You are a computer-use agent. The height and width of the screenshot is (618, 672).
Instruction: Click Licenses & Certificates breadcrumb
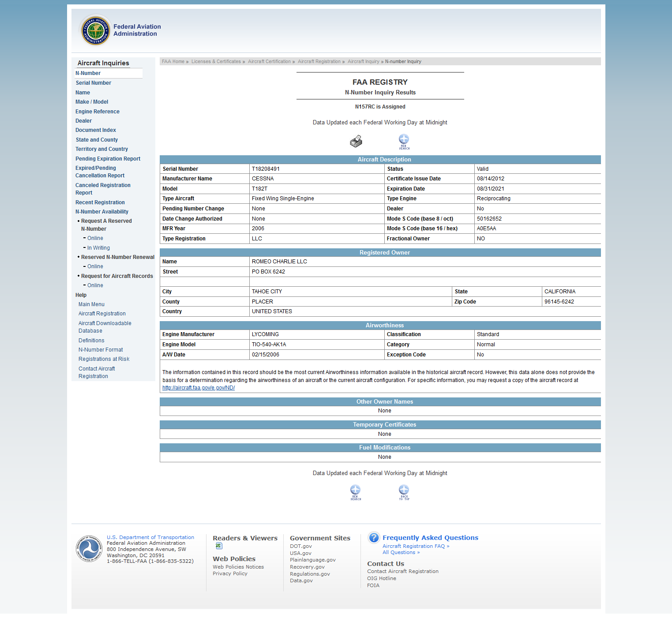pyautogui.click(x=216, y=62)
